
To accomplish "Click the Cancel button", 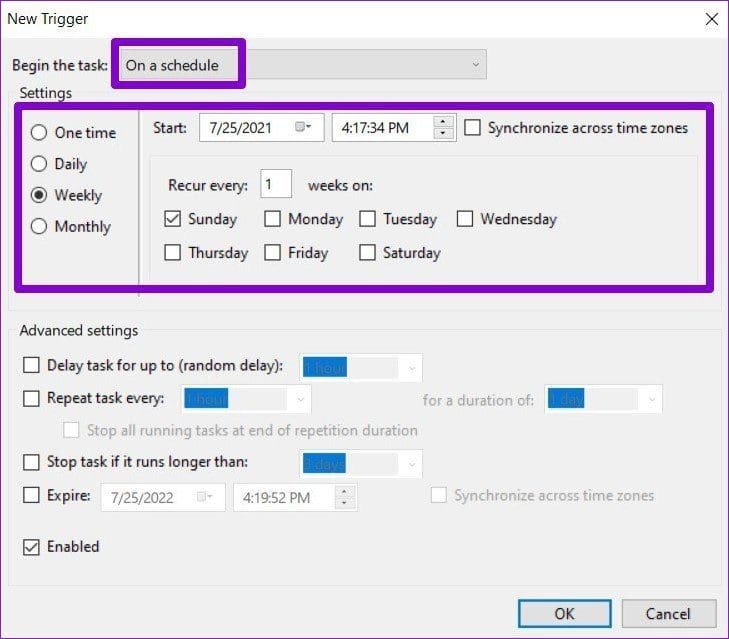I will click(x=669, y=613).
